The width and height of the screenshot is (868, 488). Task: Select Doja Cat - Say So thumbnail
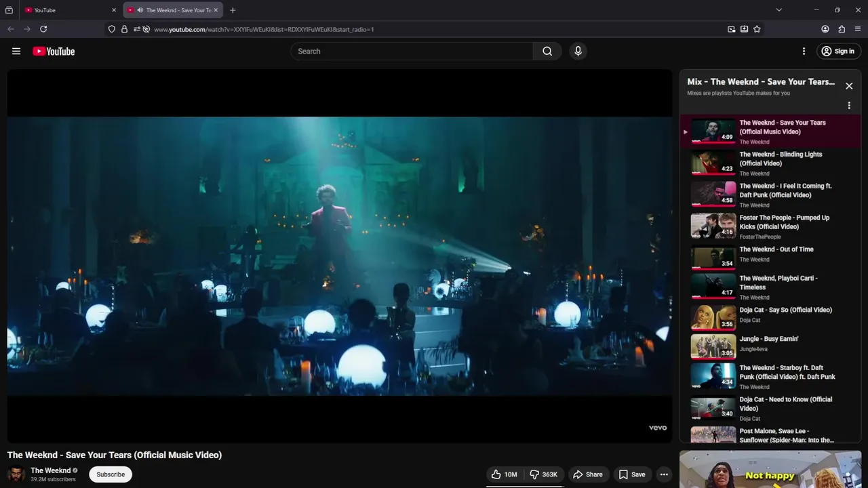click(713, 318)
